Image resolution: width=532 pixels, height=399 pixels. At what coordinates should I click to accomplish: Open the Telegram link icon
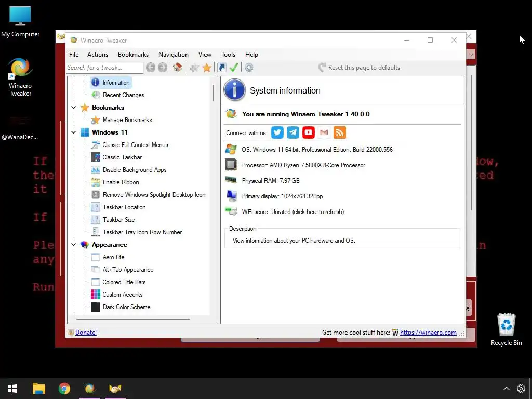[293, 132]
